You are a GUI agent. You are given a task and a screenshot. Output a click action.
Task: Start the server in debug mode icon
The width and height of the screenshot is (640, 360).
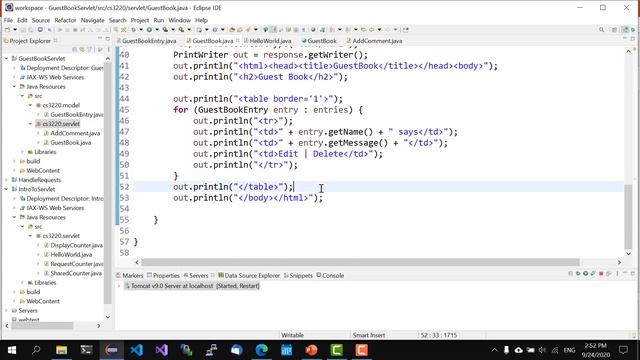click(578, 273)
